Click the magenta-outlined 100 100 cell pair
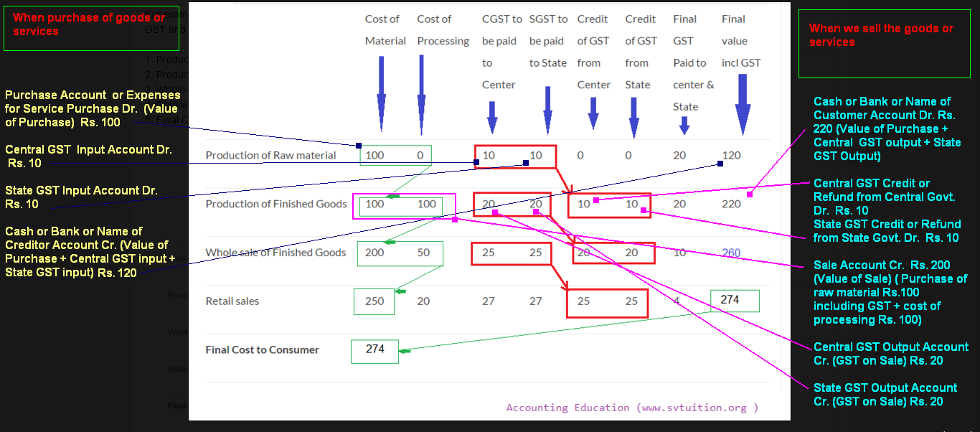 pyautogui.click(x=403, y=205)
